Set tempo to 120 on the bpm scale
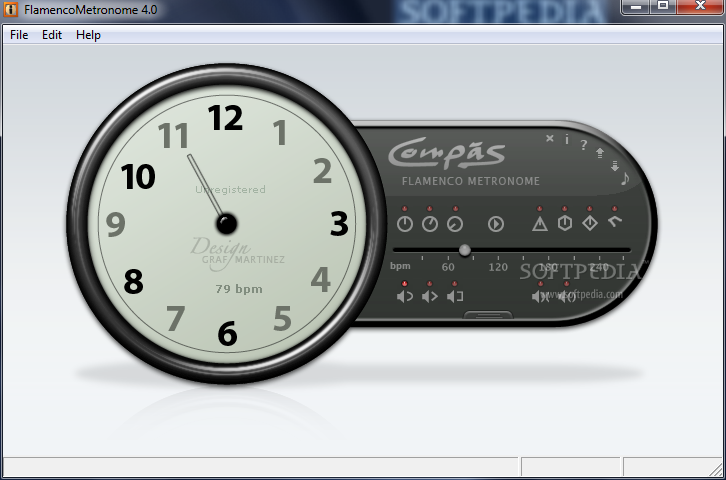The width and height of the screenshot is (726, 480). (x=498, y=267)
